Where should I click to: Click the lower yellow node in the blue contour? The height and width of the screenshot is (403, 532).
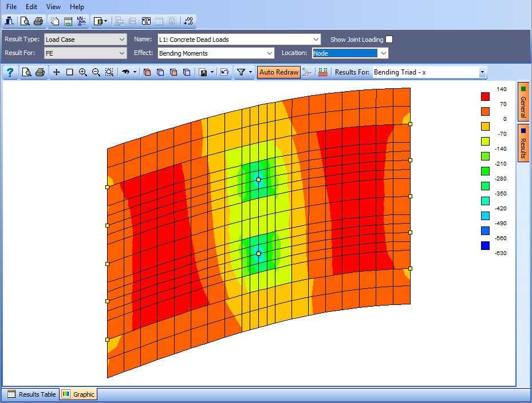(258, 253)
